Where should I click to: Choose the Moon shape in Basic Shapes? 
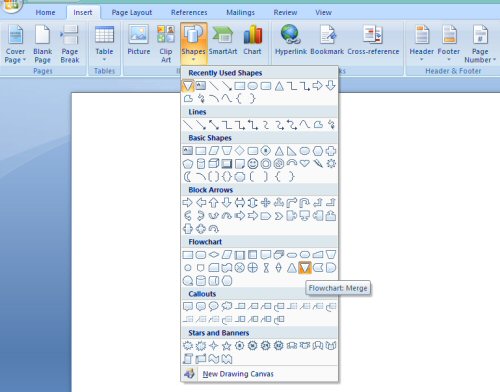[188, 177]
